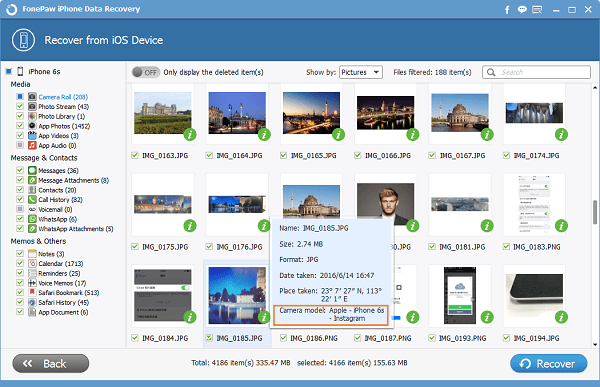
Task: Click the Message Attachments icon
Action: (x=32, y=180)
